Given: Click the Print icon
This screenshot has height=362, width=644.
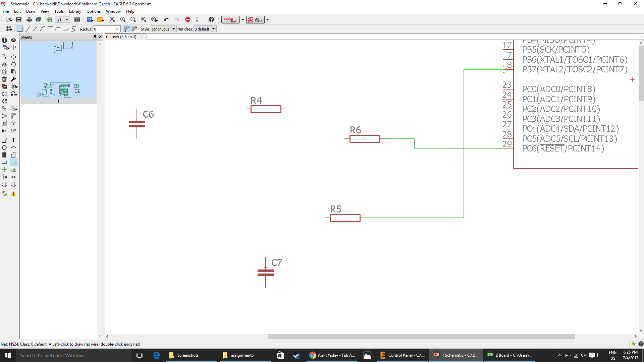Looking at the screenshot, I should click(29, 19).
